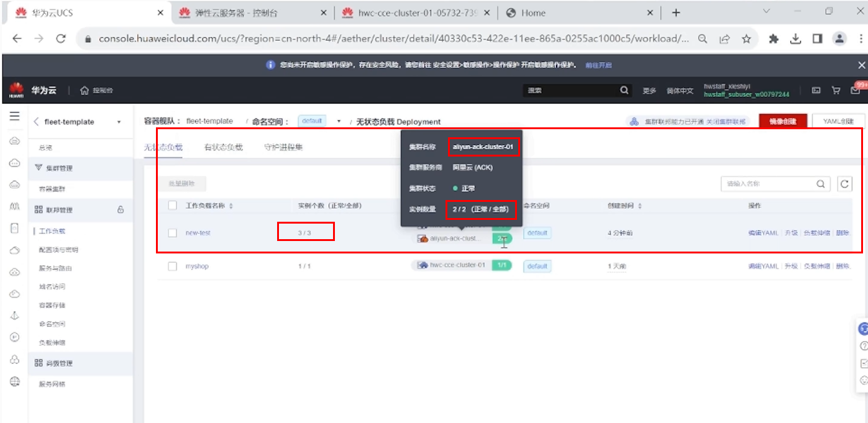Open the myshop workload link
Image resolution: width=868 pixels, height=423 pixels.
[197, 266]
